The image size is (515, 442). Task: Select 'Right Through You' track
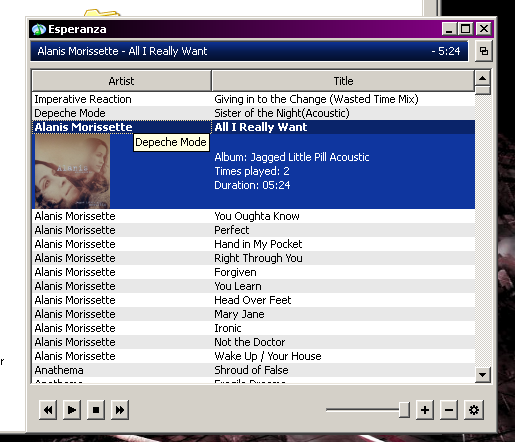point(258,258)
